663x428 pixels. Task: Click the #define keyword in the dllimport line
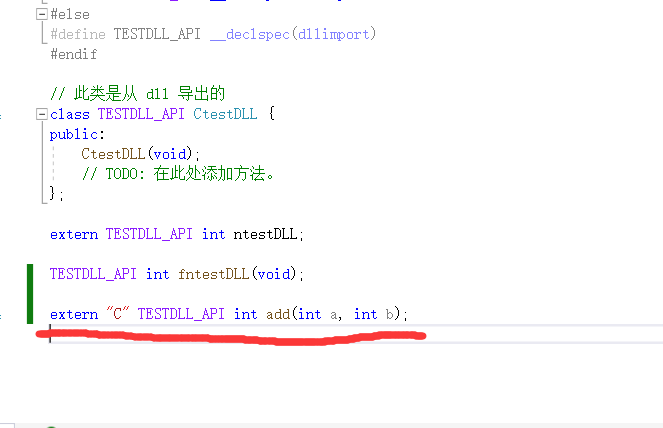click(78, 34)
